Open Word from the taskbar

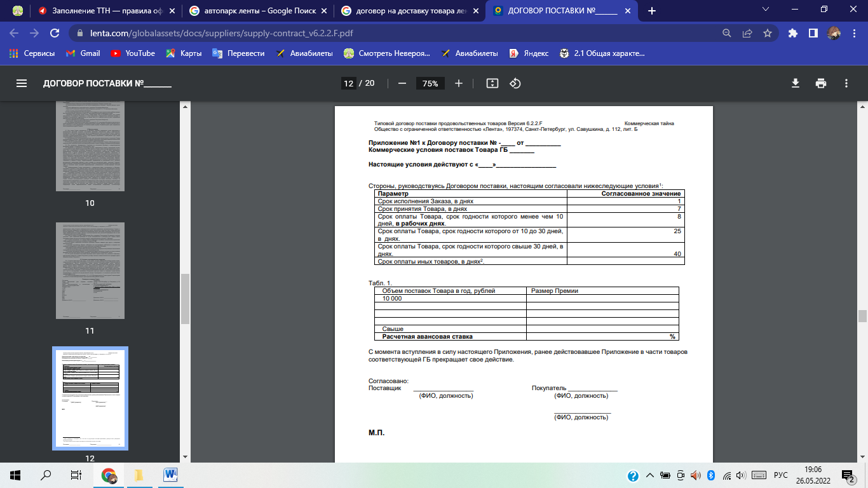click(x=170, y=475)
